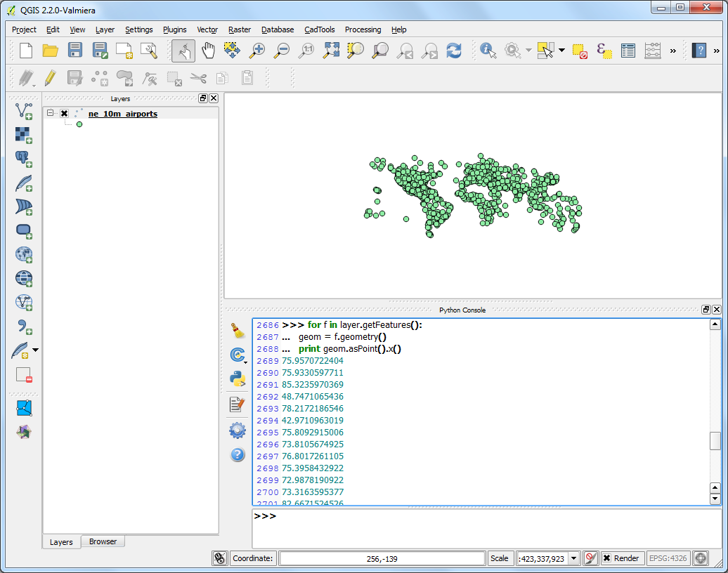
Task: Click the Zoom In magnifier tool
Action: pyautogui.click(x=257, y=50)
